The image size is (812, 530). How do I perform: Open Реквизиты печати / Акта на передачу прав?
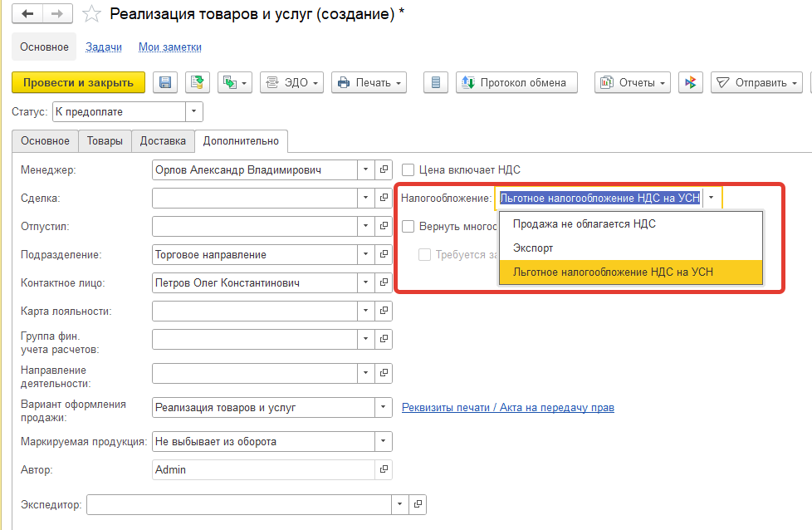point(508,407)
